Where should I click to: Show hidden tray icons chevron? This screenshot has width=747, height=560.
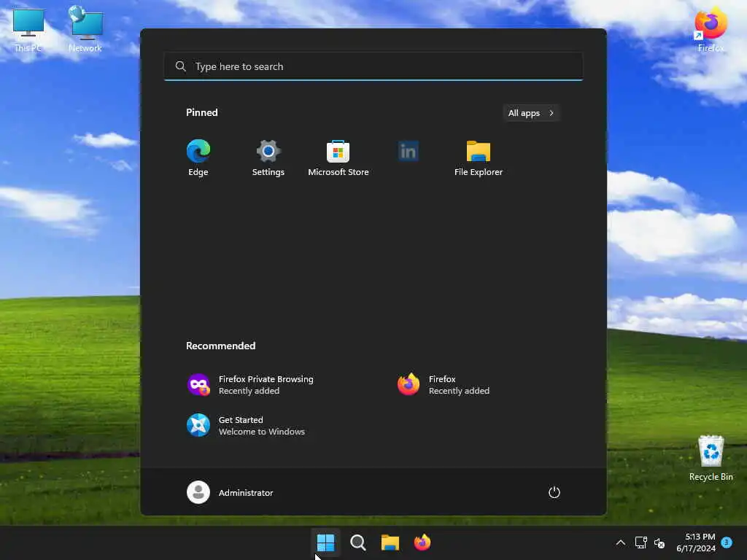point(620,542)
